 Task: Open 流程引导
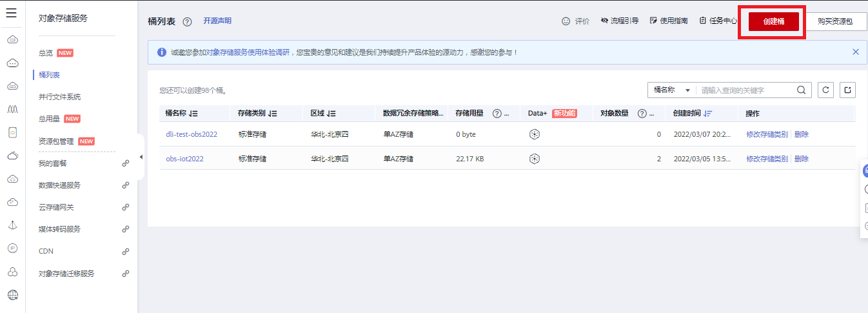click(x=620, y=21)
